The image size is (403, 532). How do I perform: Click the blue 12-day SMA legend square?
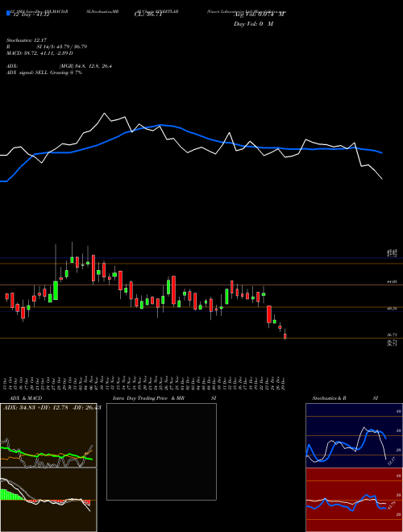(x=8, y=13)
